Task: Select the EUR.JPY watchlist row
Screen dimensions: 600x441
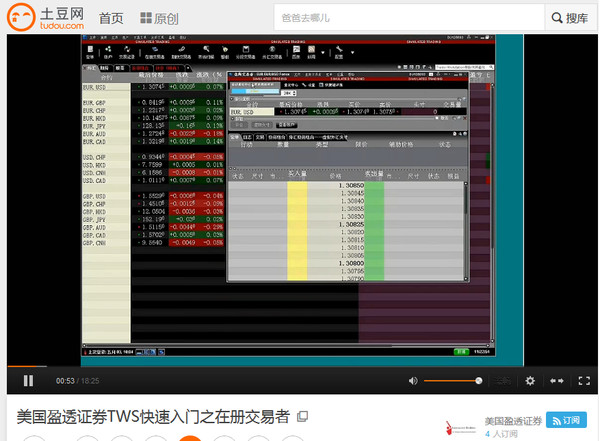Action: click(x=153, y=126)
